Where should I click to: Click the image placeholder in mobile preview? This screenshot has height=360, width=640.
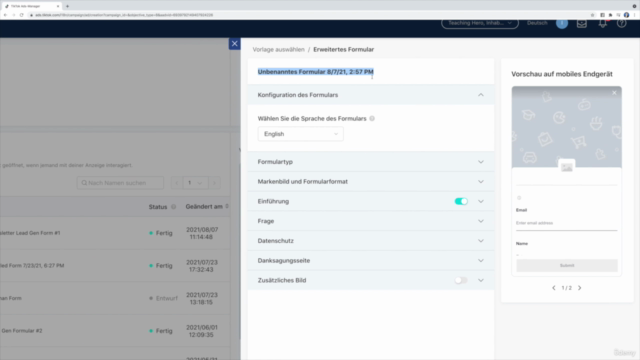[x=567, y=167]
